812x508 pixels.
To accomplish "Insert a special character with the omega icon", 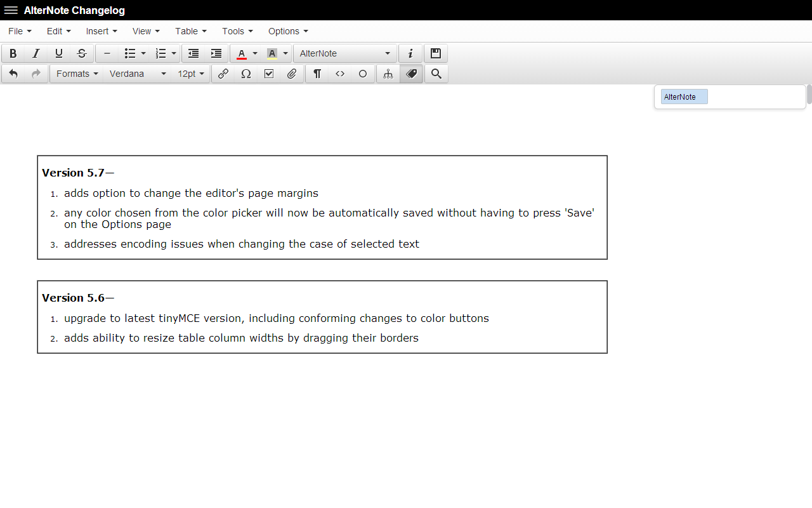I will click(246, 74).
